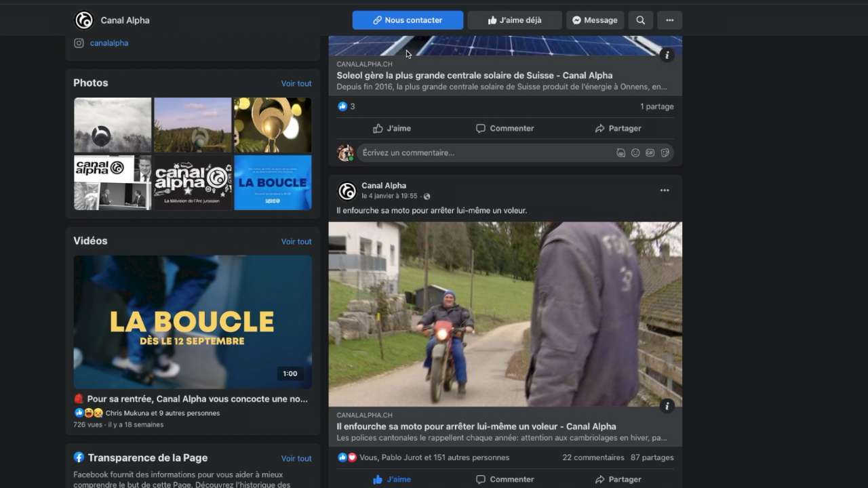Open the page header three-dots menu
Screen dimensions: 868x488
coord(669,20)
